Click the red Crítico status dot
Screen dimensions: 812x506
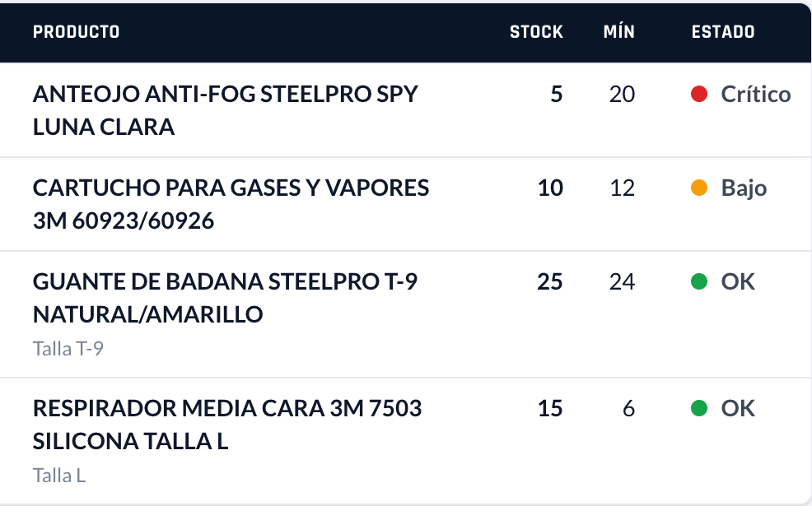coord(699,94)
